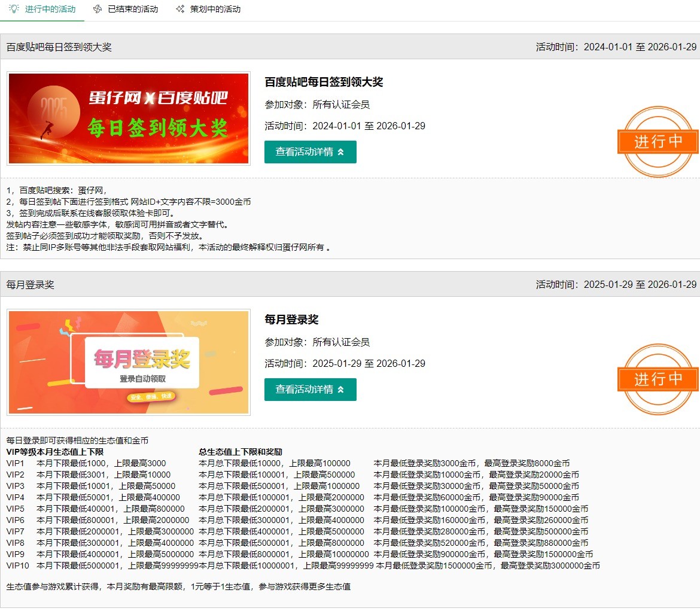
Task: Select the bold 每月登录奖 activity title
Action: click(292, 320)
